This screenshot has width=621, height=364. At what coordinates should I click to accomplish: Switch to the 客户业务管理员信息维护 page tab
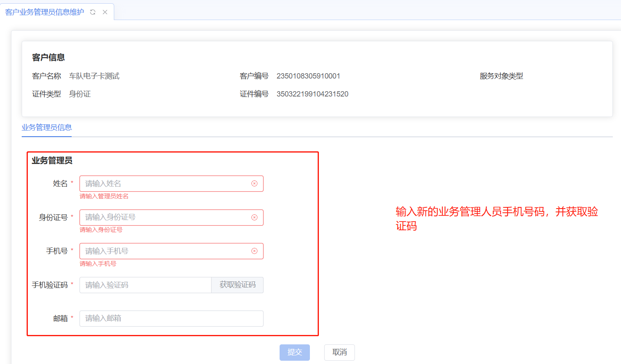[45, 12]
